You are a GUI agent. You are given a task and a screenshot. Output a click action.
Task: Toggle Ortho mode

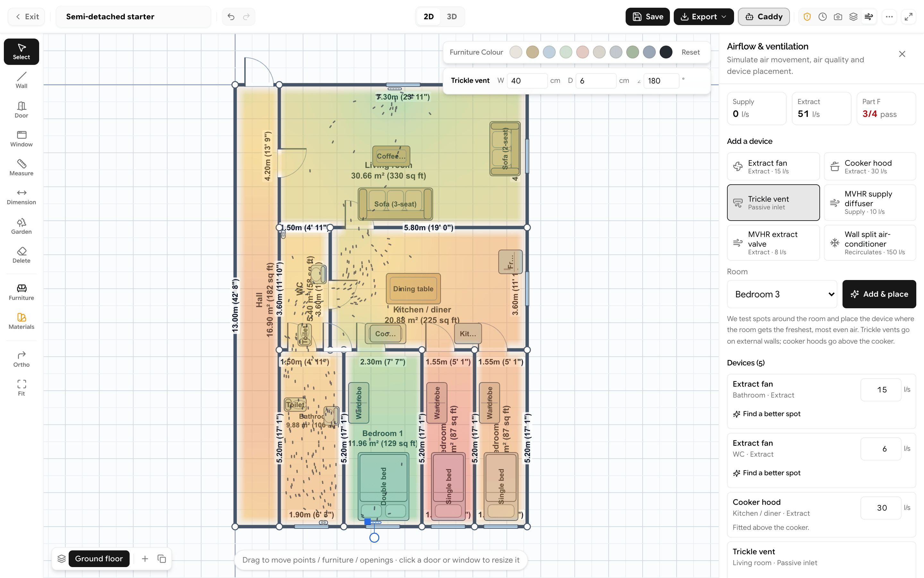(x=21, y=359)
